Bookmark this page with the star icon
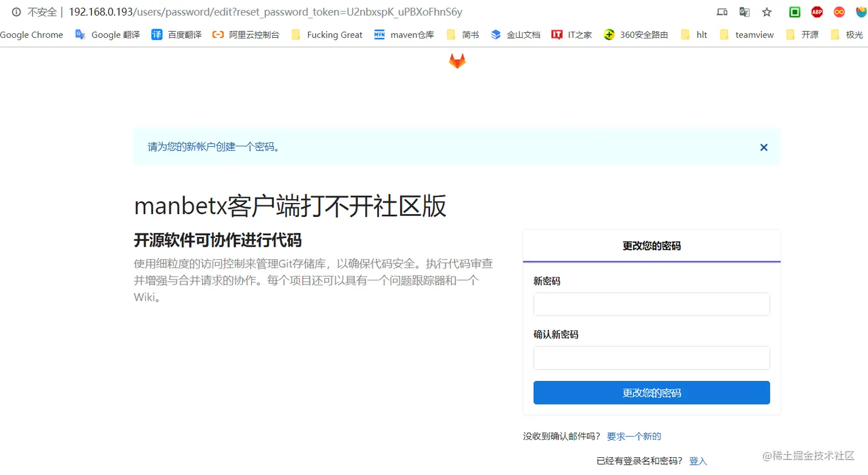Screen dimensions: 868x475 (x=767, y=12)
